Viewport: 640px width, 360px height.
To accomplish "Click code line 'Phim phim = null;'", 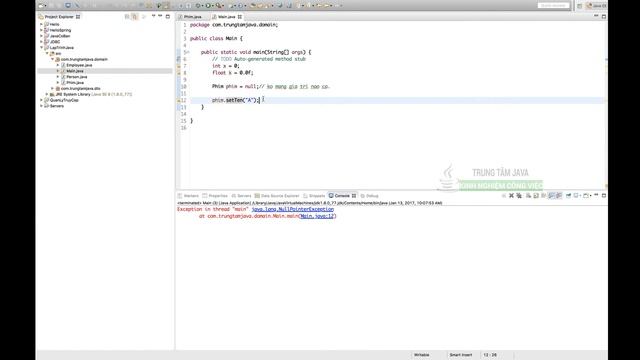I will coord(235,87).
